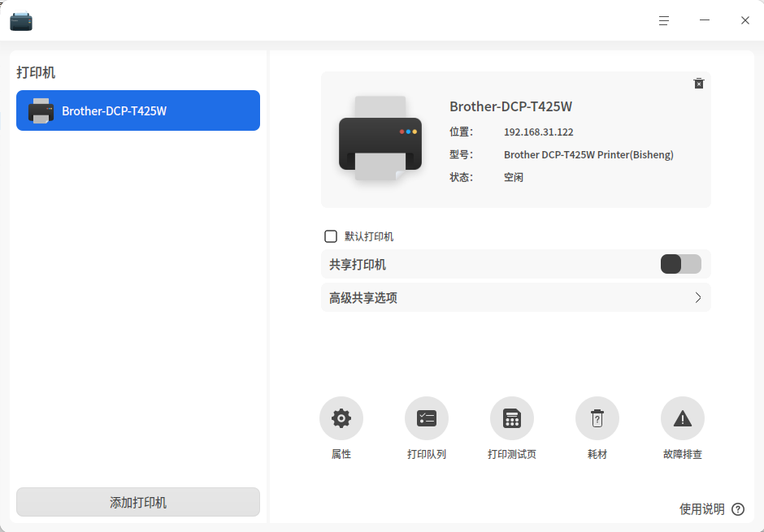Click the 故障排查 label

click(x=682, y=454)
